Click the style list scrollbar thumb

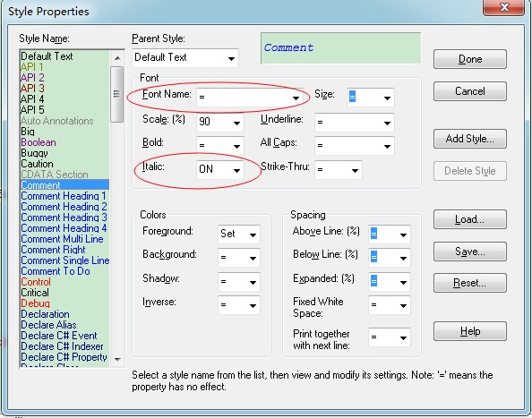tap(117, 94)
